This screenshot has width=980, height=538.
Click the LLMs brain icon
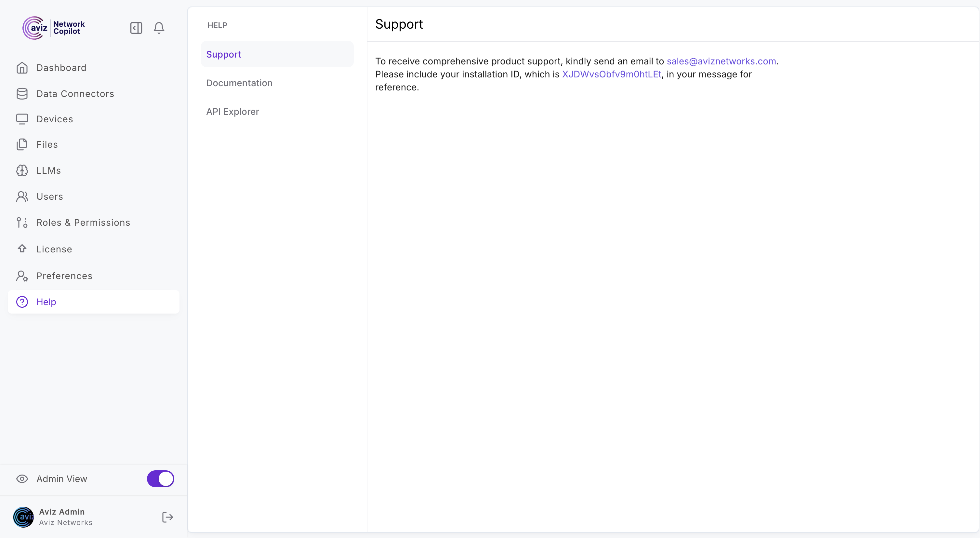coord(22,170)
